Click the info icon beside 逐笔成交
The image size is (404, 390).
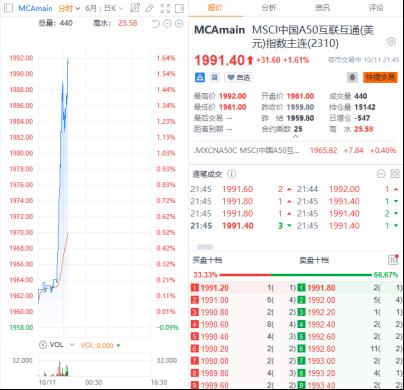coord(231,174)
